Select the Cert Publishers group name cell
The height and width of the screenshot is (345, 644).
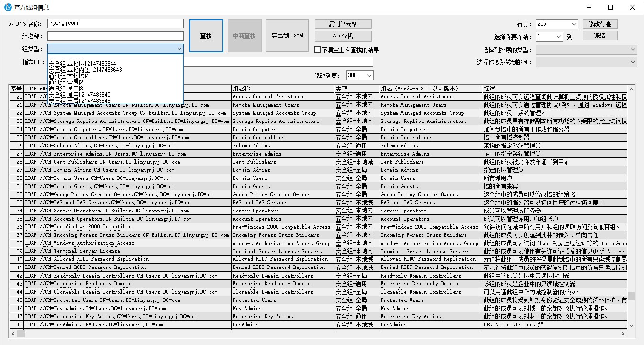282,162
